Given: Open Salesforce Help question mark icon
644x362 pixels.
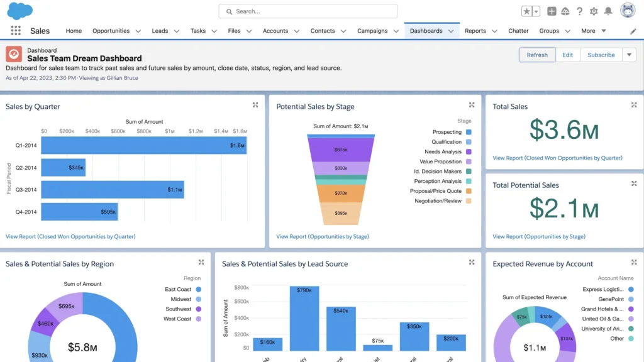Looking at the screenshot, I should [x=579, y=11].
